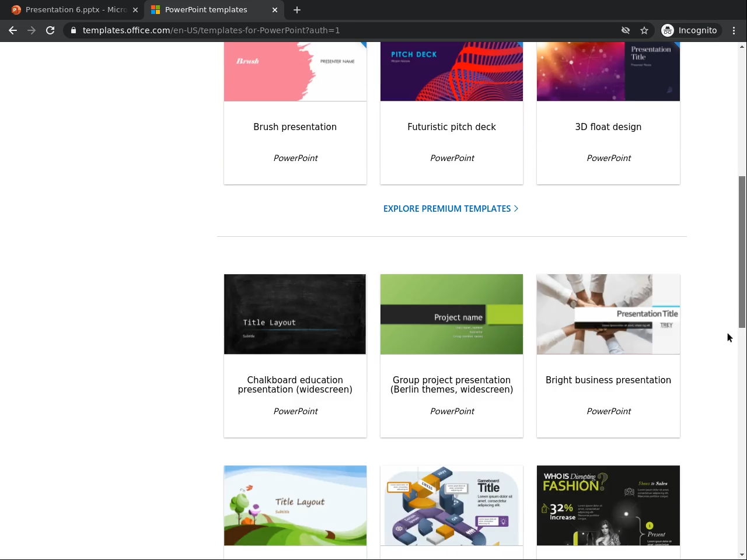
Task: Click the PowerPoint label under 3D float design
Action: (608, 158)
